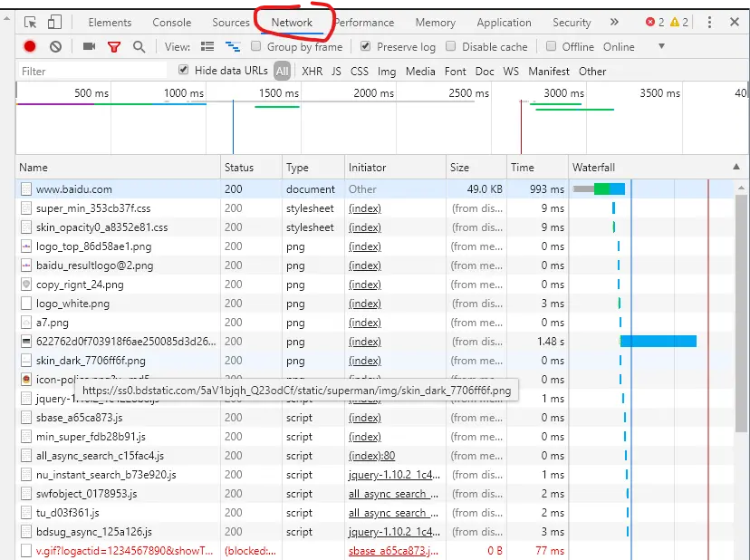The height and width of the screenshot is (560, 750).
Task: Select the All filter button
Action: 282,72
